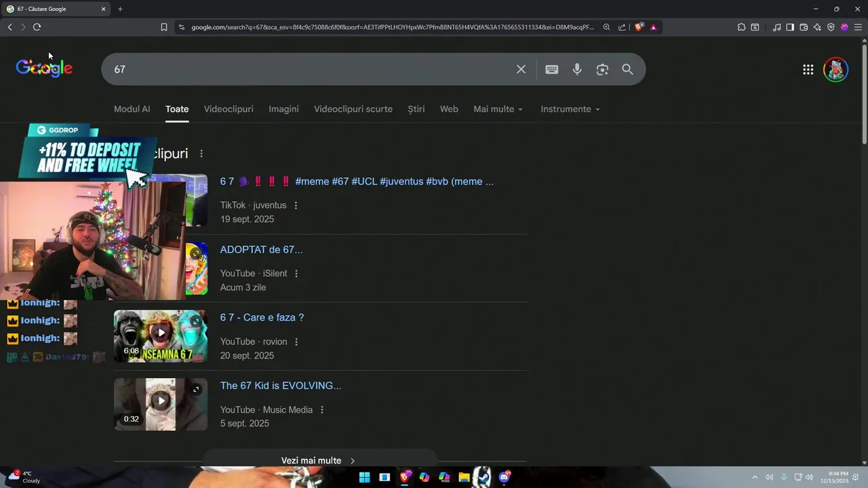Viewport: 868px width, 488px height.
Task: Open Leo AI sparkle icon
Action: (817, 27)
